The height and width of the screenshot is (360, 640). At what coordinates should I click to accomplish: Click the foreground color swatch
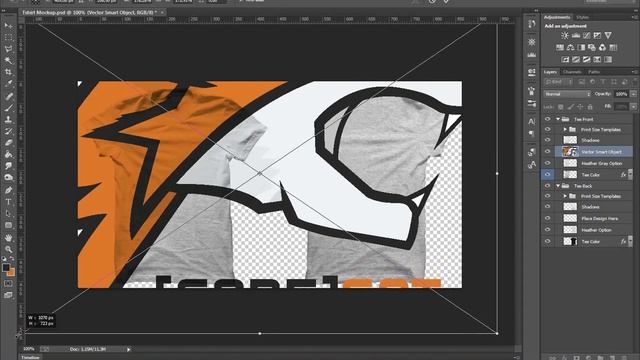tap(6, 268)
